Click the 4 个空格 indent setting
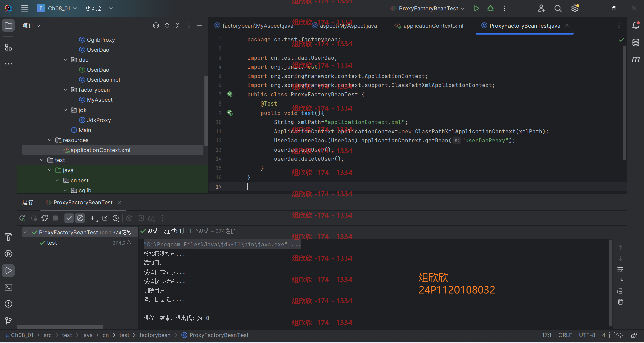The width and height of the screenshot is (644, 343). [x=612, y=335]
